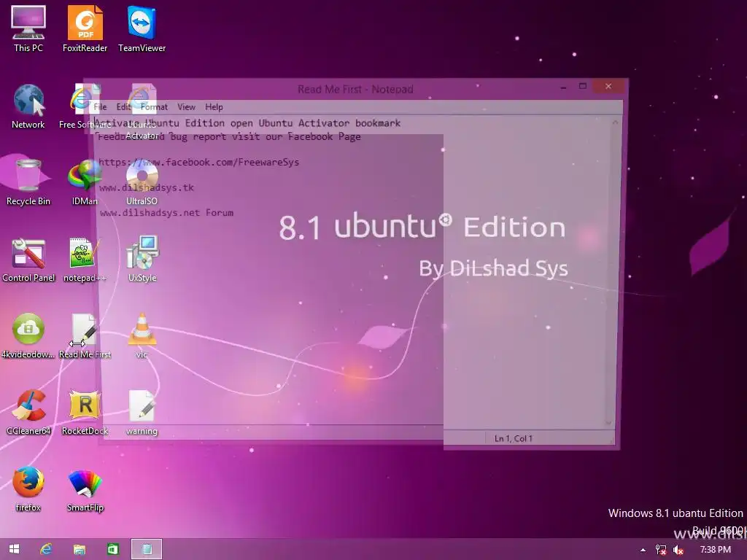Close the Read Me First Notepad window
The image size is (747, 560).
click(608, 86)
